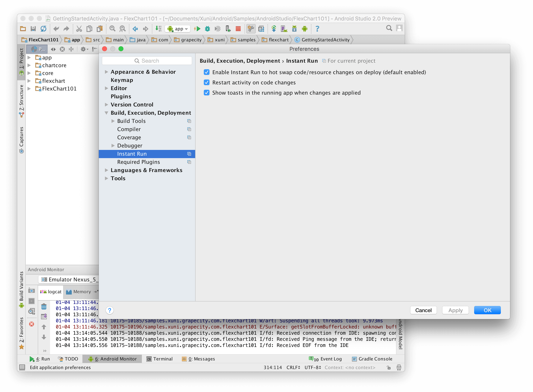
Task: Open the Gradle Console tab
Action: pyautogui.click(x=372, y=359)
